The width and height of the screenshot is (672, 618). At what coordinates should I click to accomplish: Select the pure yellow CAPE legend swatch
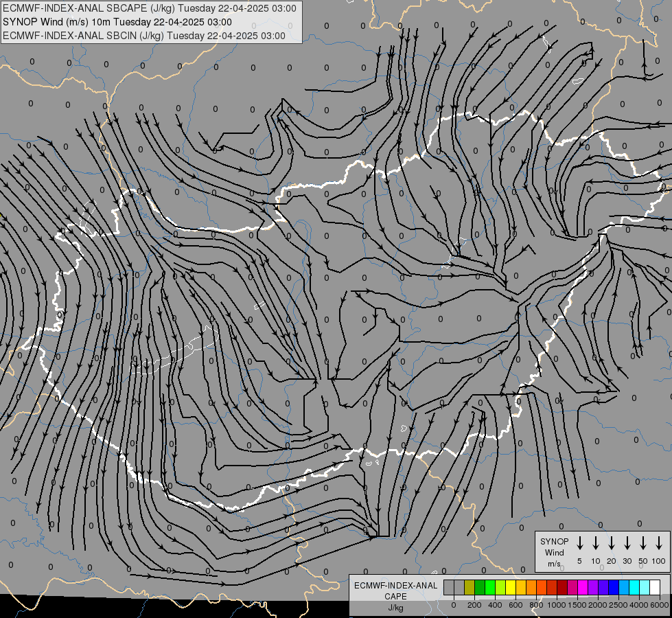point(511,588)
